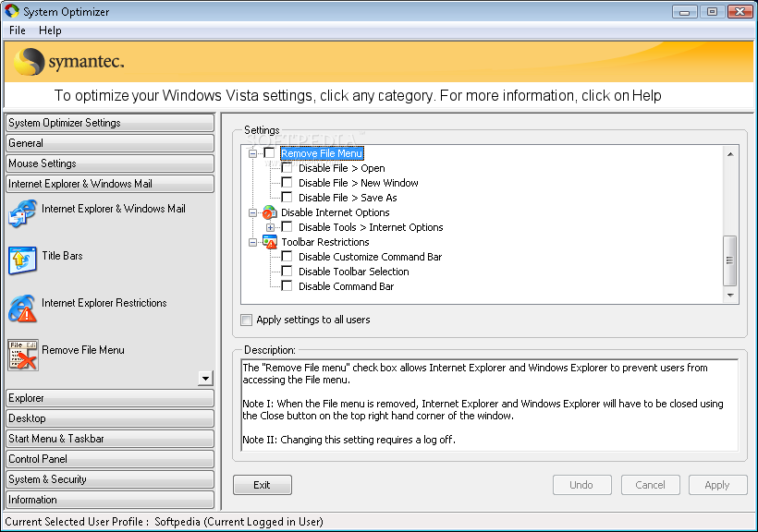
Task: Maximize the System Optimizer window
Action: pos(712,11)
